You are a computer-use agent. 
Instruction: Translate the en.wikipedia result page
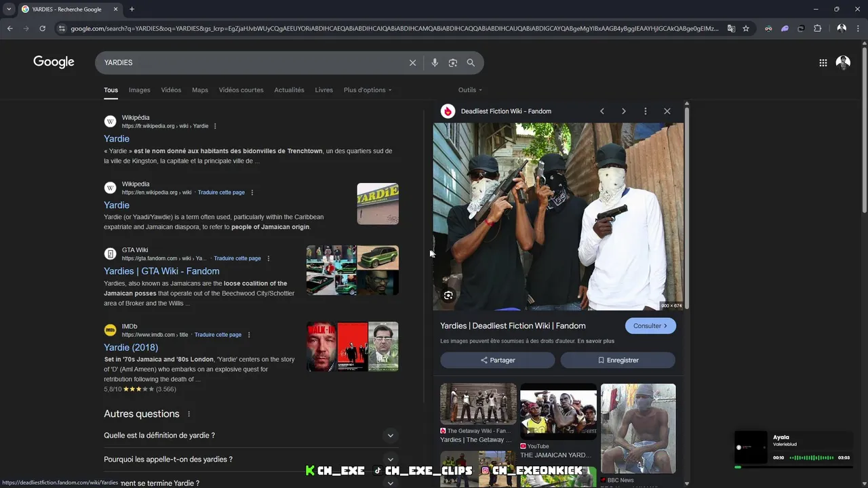click(221, 192)
